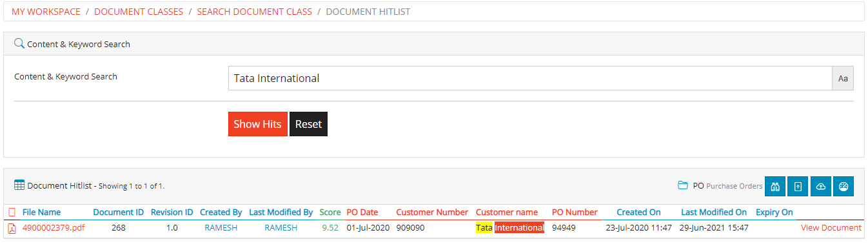868x248 pixels.
Task: Open file 4900002379.pdf
Action: (x=54, y=227)
